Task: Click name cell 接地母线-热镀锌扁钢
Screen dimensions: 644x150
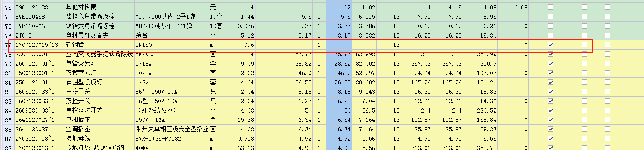Action: 99,148
